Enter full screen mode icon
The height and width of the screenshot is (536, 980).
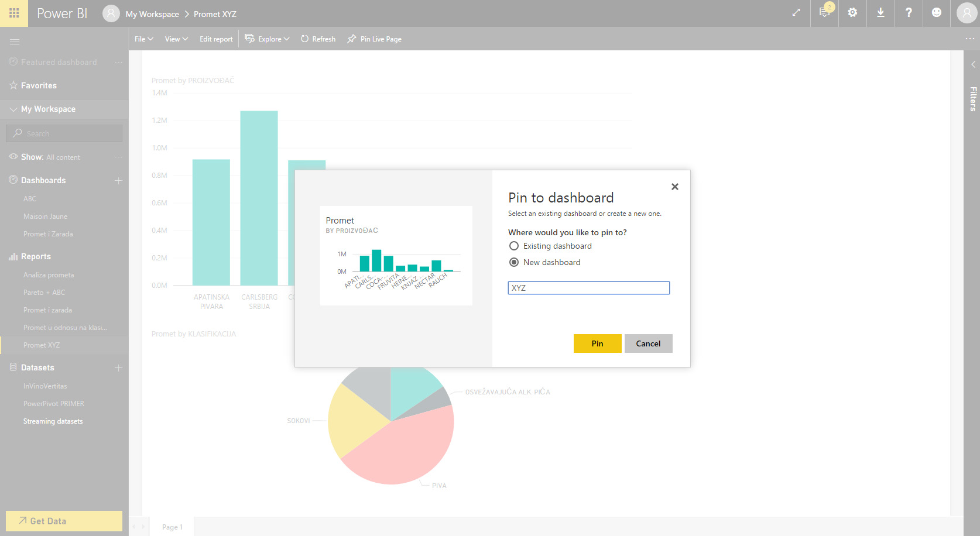[x=796, y=13]
